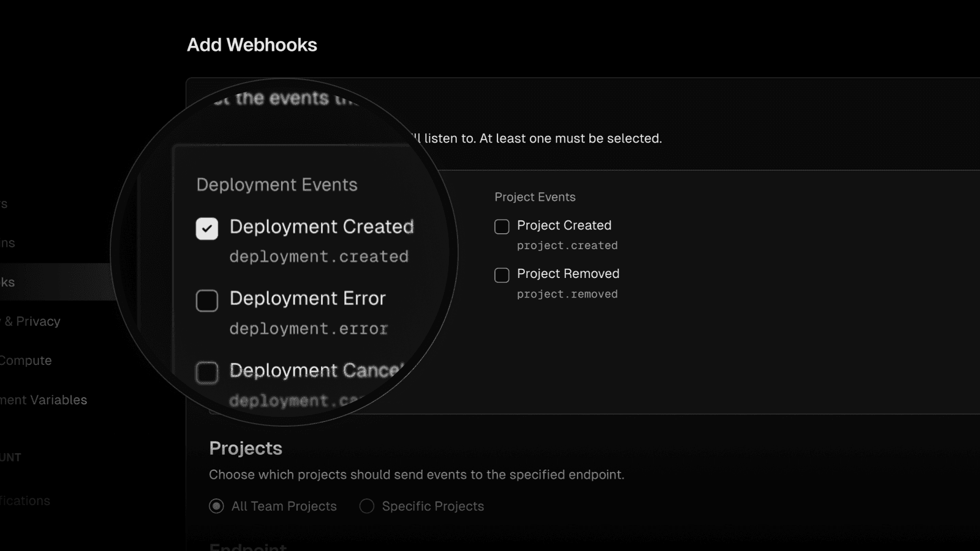Click the 'Project Events' section heading

(535, 197)
